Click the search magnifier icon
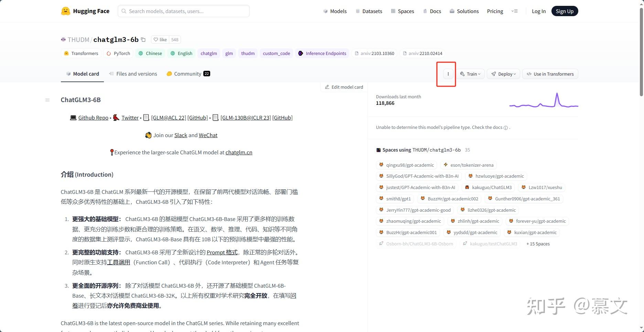The image size is (644, 332). (x=124, y=11)
